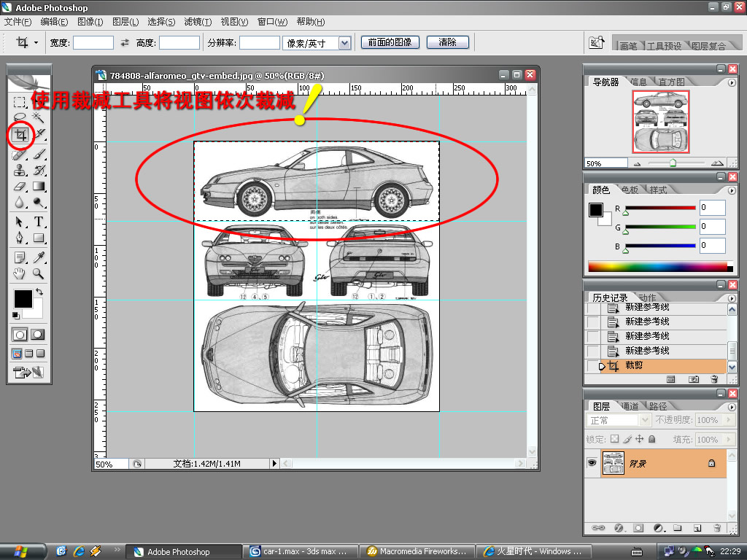Delete current state in History panel
The image size is (747, 560).
[x=714, y=379]
